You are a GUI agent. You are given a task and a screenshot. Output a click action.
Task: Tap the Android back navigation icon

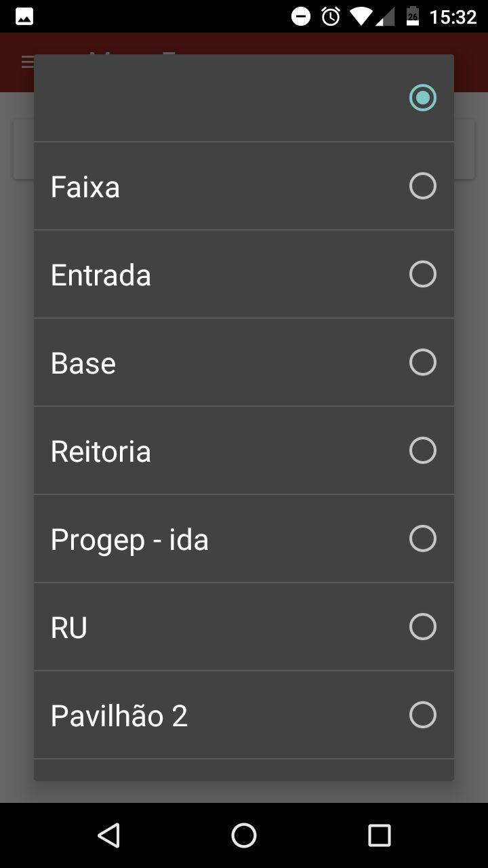108,835
